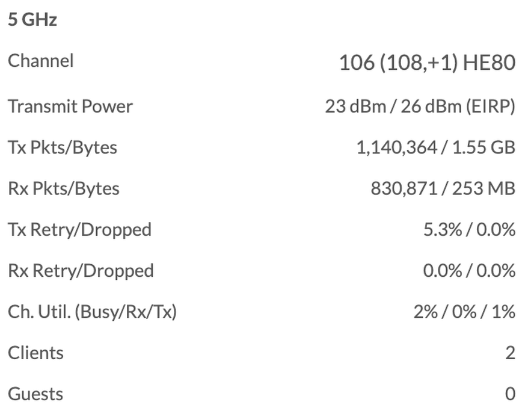Screen dimensions: 531x420
Task: Select the 2% / 0% / 1% value
Action: tap(464, 312)
